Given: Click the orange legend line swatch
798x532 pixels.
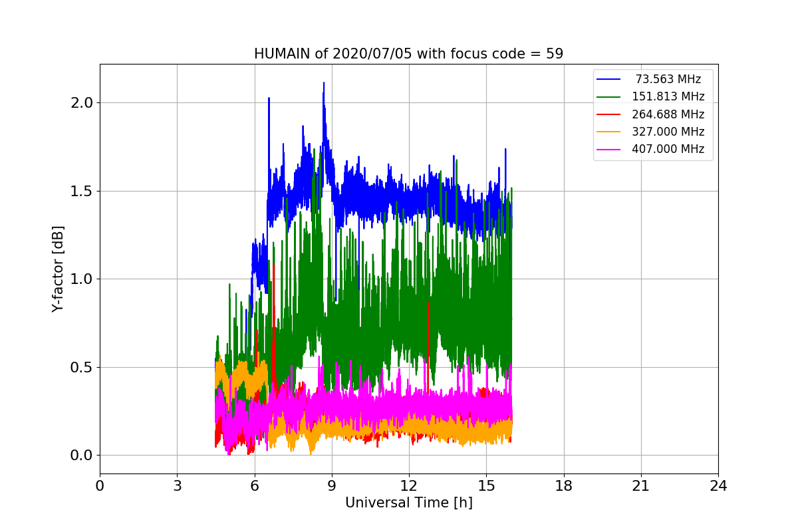Looking at the screenshot, I should click(608, 132).
